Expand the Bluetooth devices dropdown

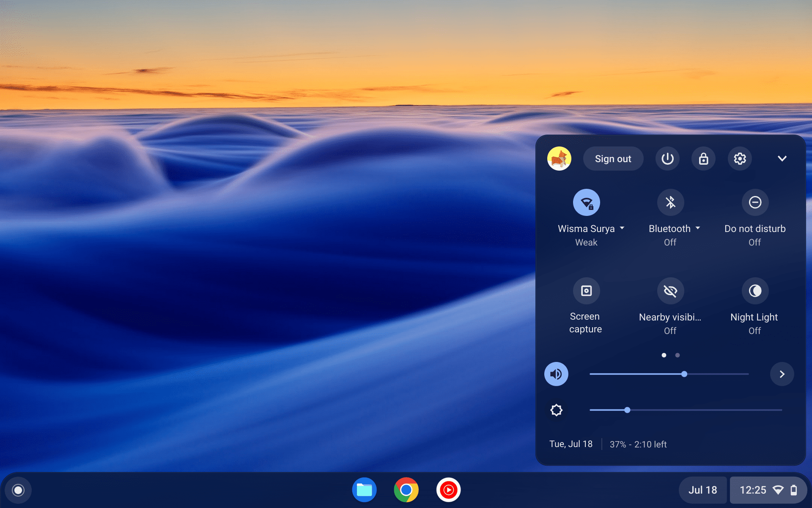click(698, 228)
